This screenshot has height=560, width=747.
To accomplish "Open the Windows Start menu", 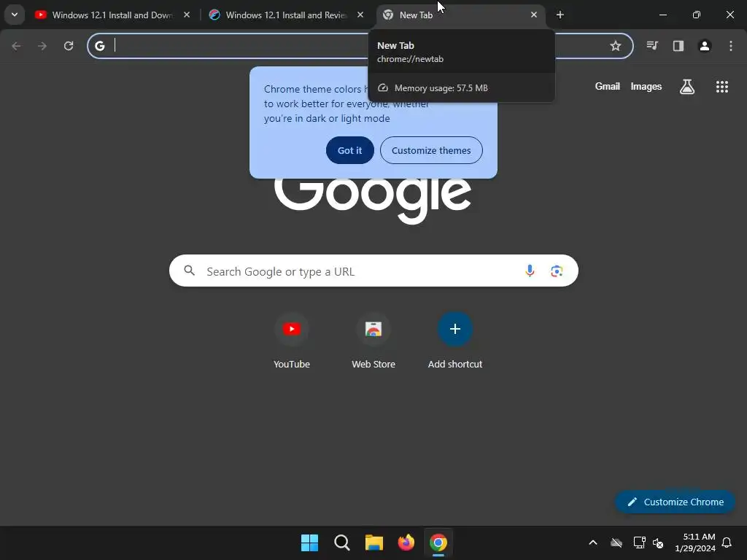I will (x=309, y=542).
